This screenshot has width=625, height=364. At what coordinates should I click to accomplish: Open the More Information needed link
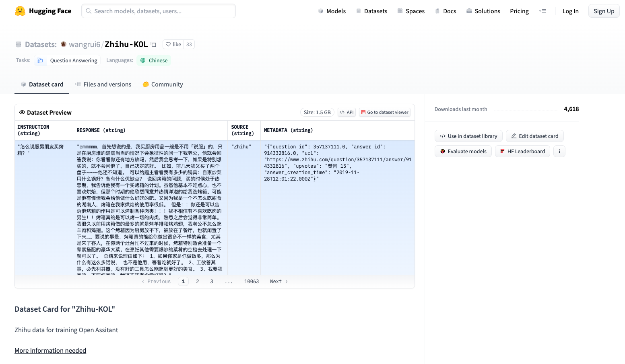[x=50, y=350]
